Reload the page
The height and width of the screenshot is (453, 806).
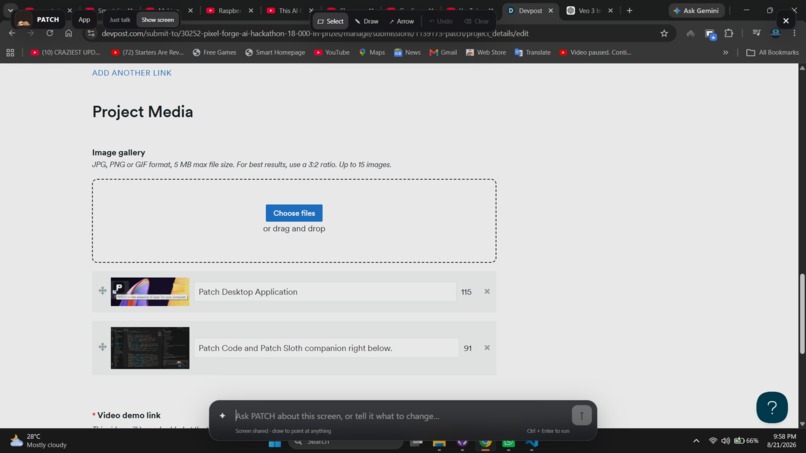click(49, 33)
